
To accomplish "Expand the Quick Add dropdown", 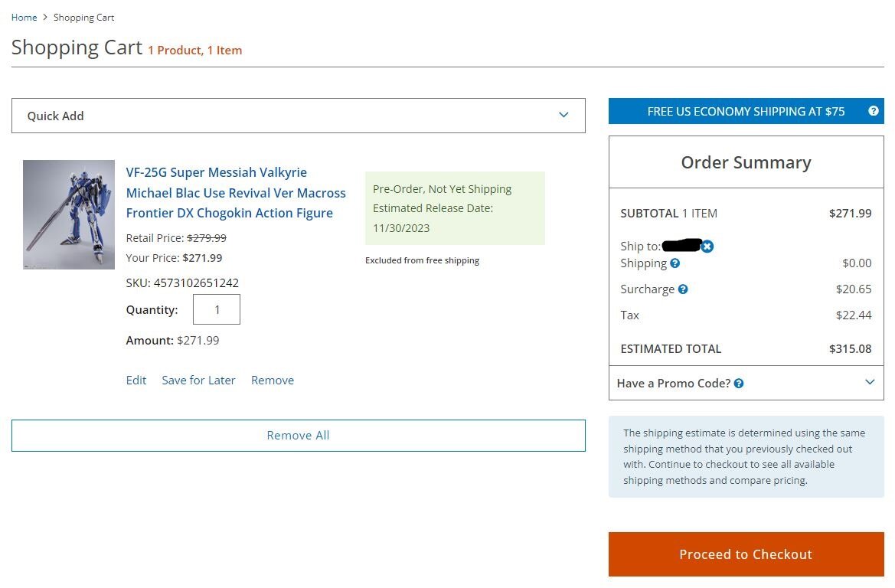I will coord(298,116).
